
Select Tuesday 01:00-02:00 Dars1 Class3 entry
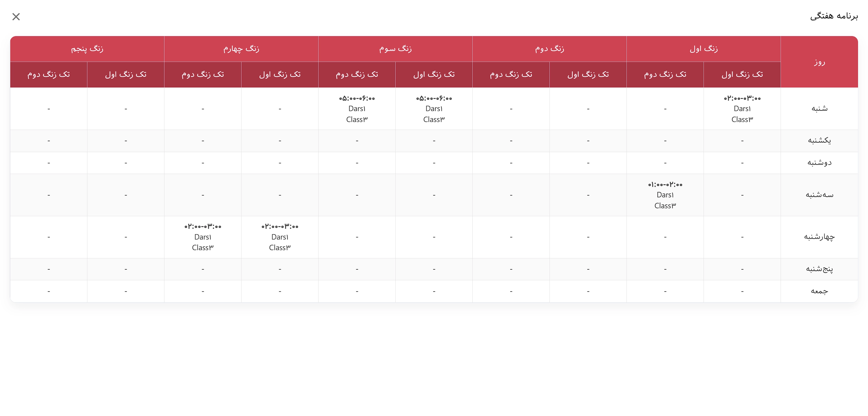665,195
